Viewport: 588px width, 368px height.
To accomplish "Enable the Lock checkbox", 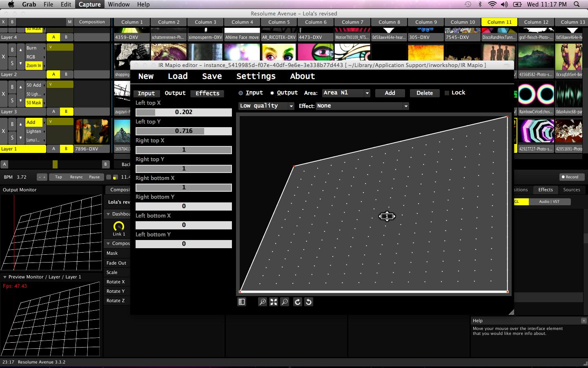I will pyautogui.click(x=447, y=93).
